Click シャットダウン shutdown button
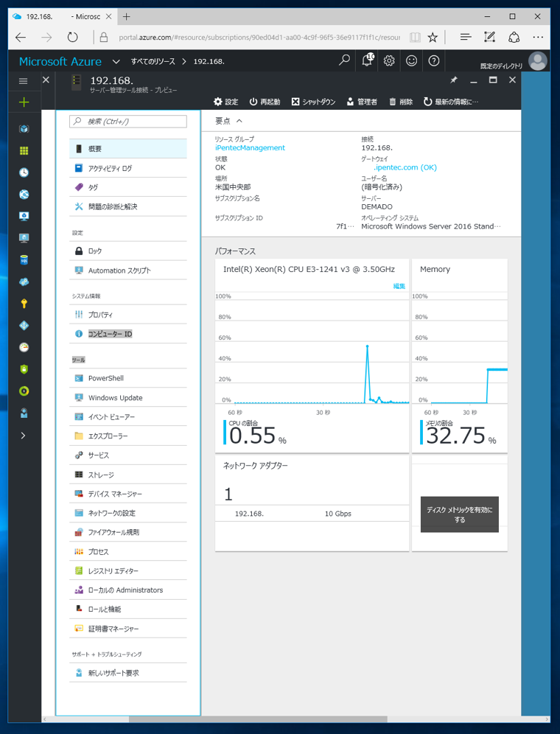The width and height of the screenshot is (560, 734). click(313, 102)
